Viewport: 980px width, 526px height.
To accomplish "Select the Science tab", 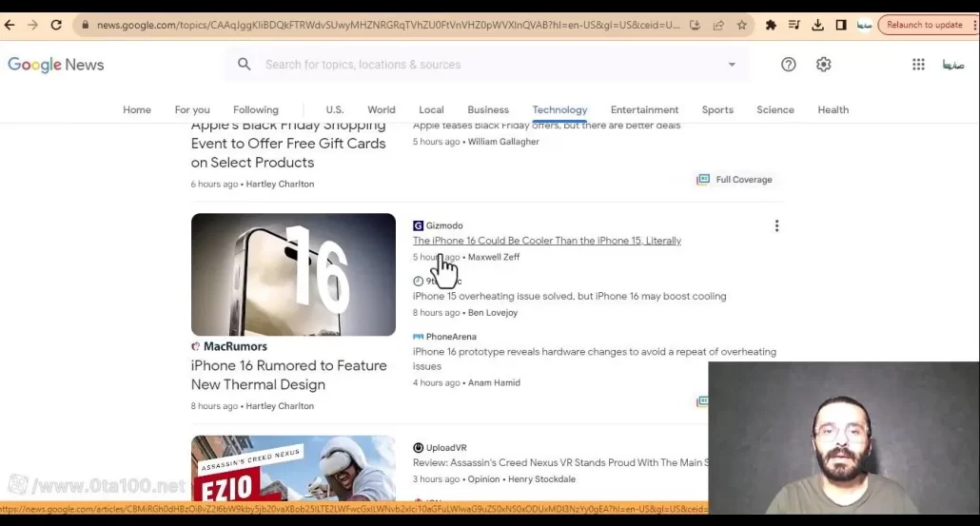I will [774, 109].
